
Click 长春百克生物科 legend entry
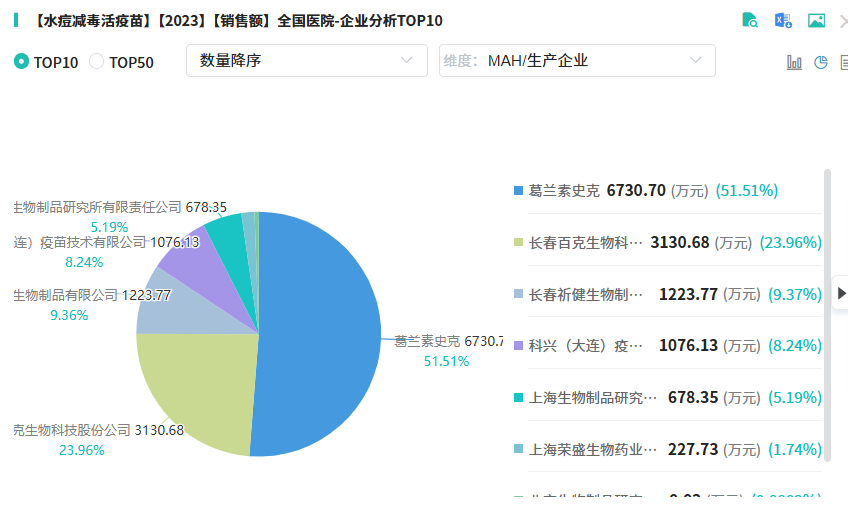pyautogui.click(x=578, y=243)
